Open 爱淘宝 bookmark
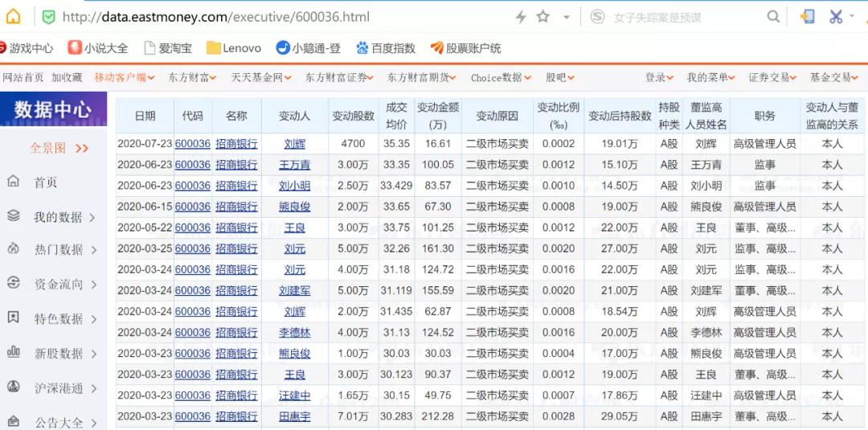 coord(168,48)
